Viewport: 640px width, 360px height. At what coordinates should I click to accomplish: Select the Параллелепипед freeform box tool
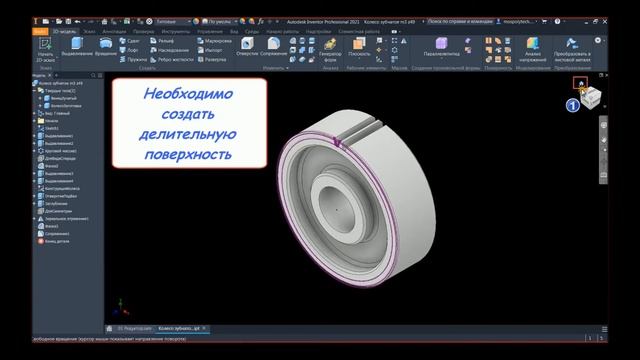(441, 47)
